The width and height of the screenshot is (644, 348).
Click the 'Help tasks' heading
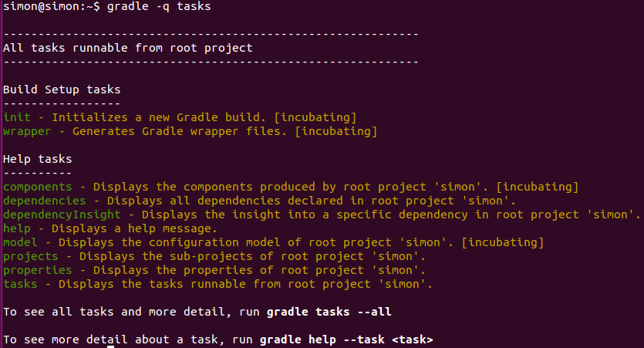point(37,159)
